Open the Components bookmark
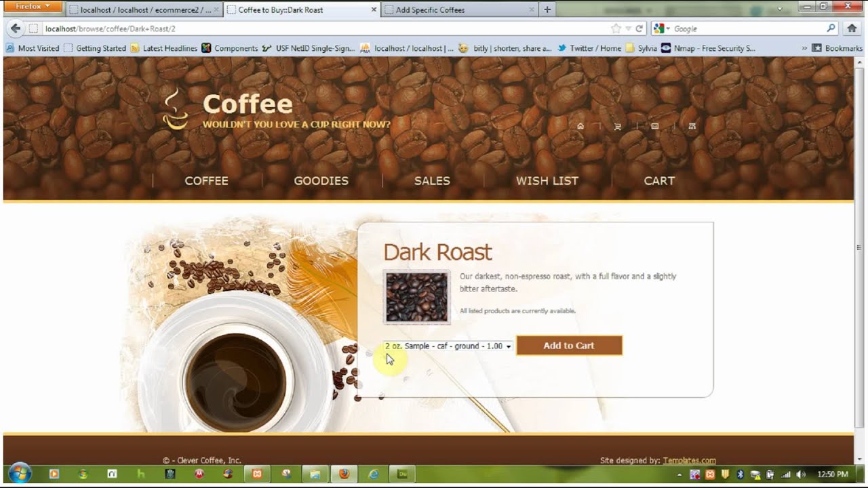868x488 pixels. 229,48
